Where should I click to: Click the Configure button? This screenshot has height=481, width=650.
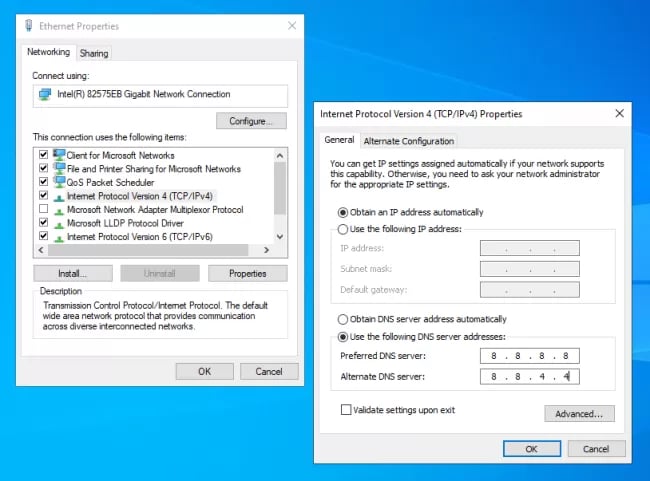click(x=251, y=121)
